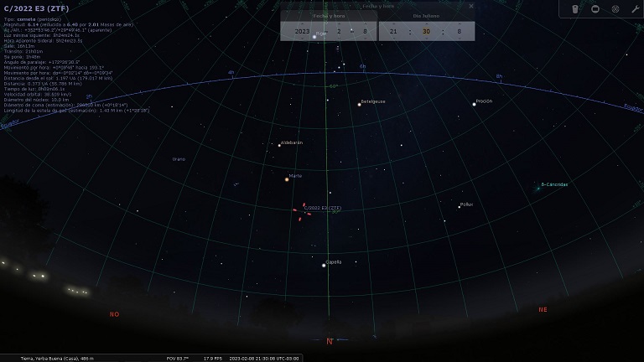
Task: Toggle the Oculars ocular view icon
Action: tap(574, 9)
